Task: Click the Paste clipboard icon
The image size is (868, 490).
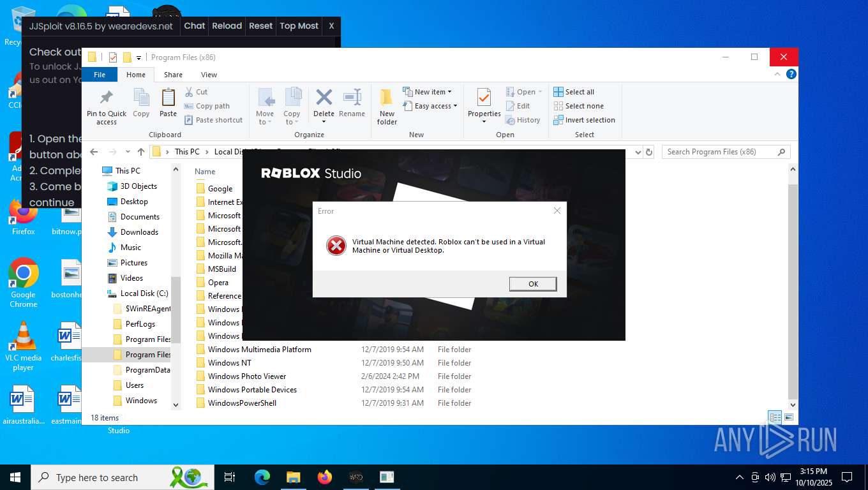Action: [168, 98]
